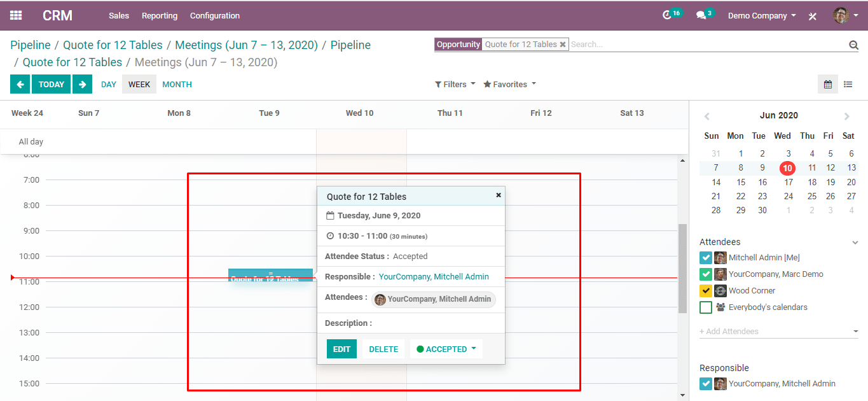Open the Reporting menu
The width and height of the screenshot is (868, 401).
(x=160, y=15)
